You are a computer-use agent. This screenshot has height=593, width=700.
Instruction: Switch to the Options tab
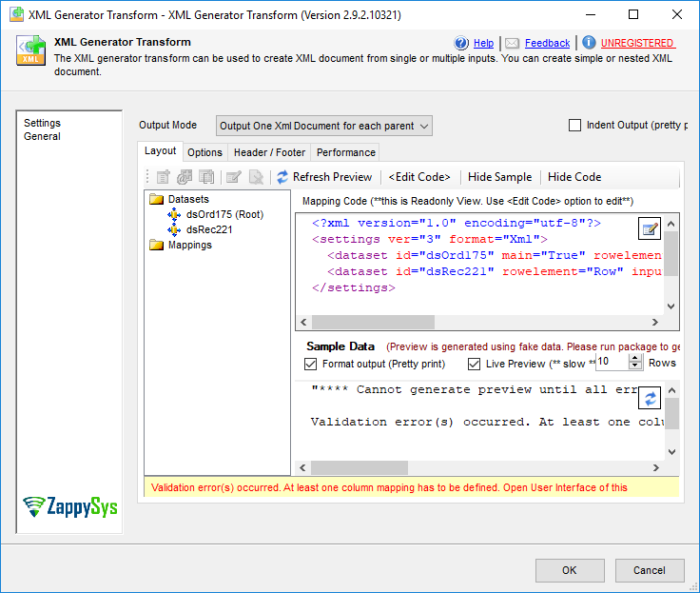[204, 152]
